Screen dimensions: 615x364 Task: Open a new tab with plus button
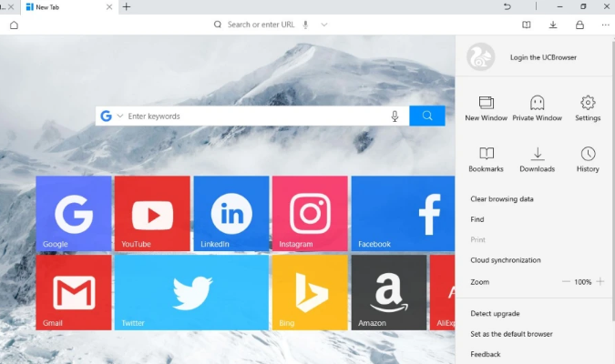point(127,6)
